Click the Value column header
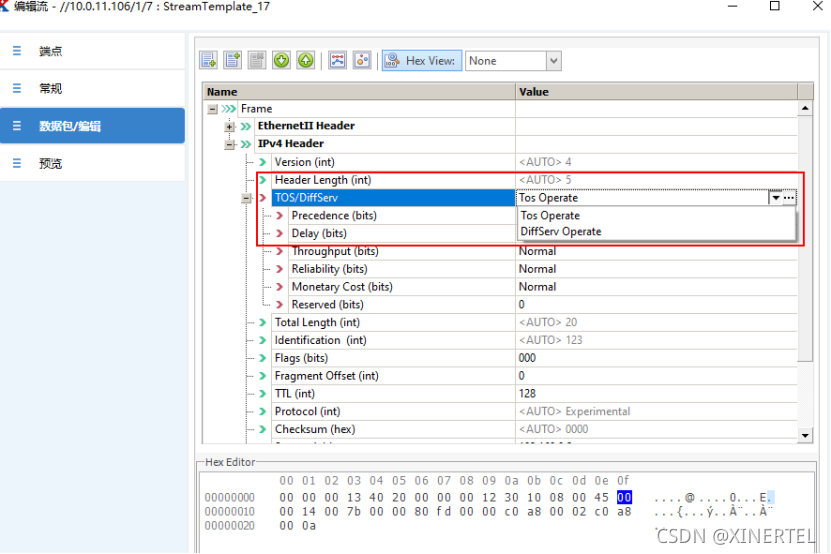The width and height of the screenshot is (831, 554). click(x=657, y=92)
